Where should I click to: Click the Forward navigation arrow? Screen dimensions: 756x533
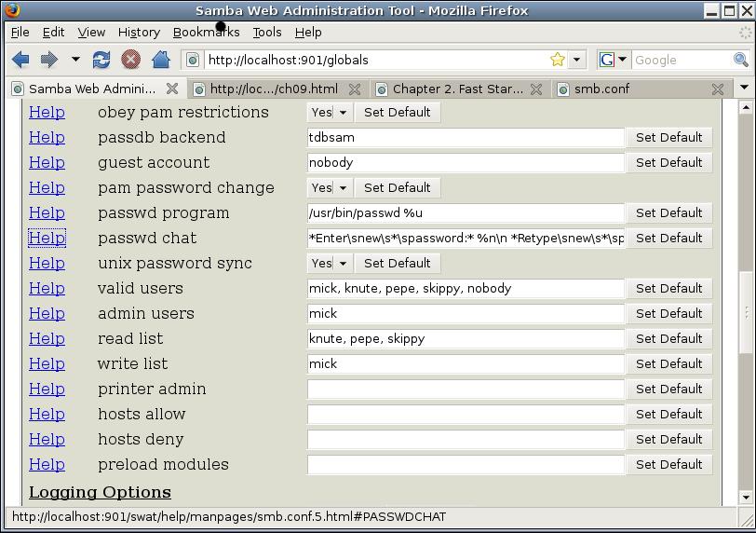tap(48, 60)
